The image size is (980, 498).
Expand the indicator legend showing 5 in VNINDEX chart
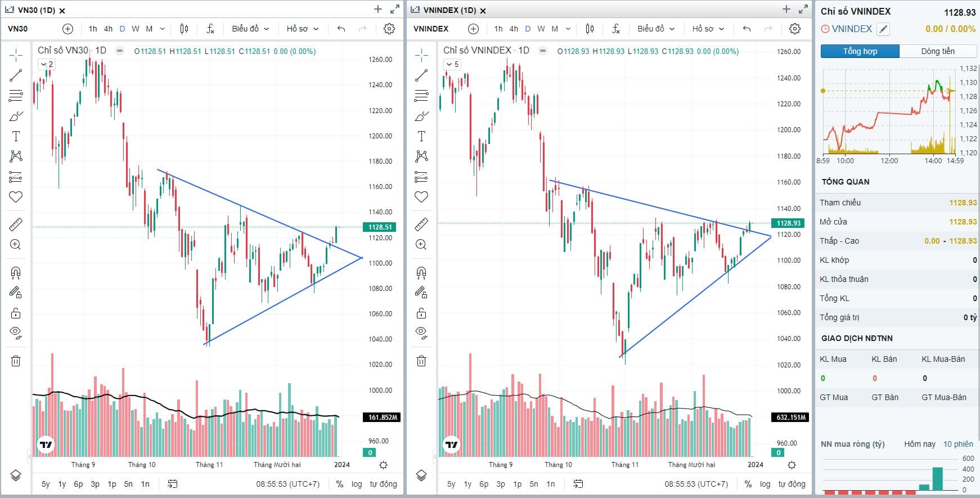[452, 65]
